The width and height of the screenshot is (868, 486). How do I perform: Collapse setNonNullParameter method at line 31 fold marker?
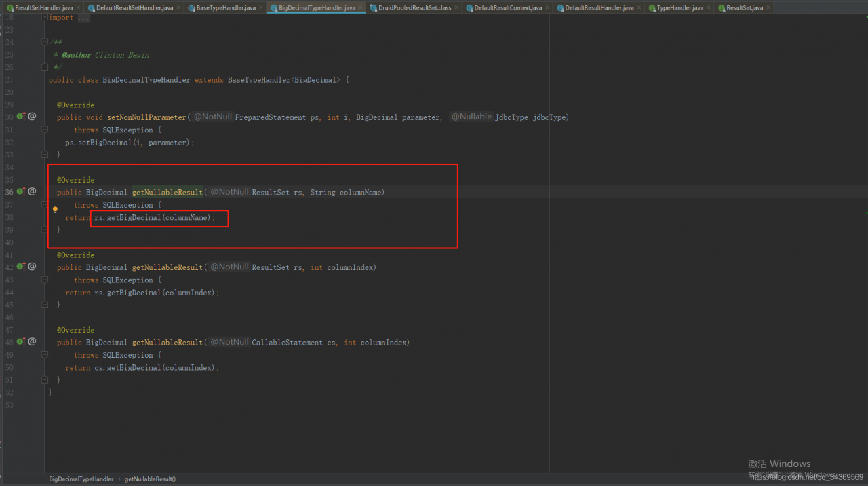coord(45,130)
